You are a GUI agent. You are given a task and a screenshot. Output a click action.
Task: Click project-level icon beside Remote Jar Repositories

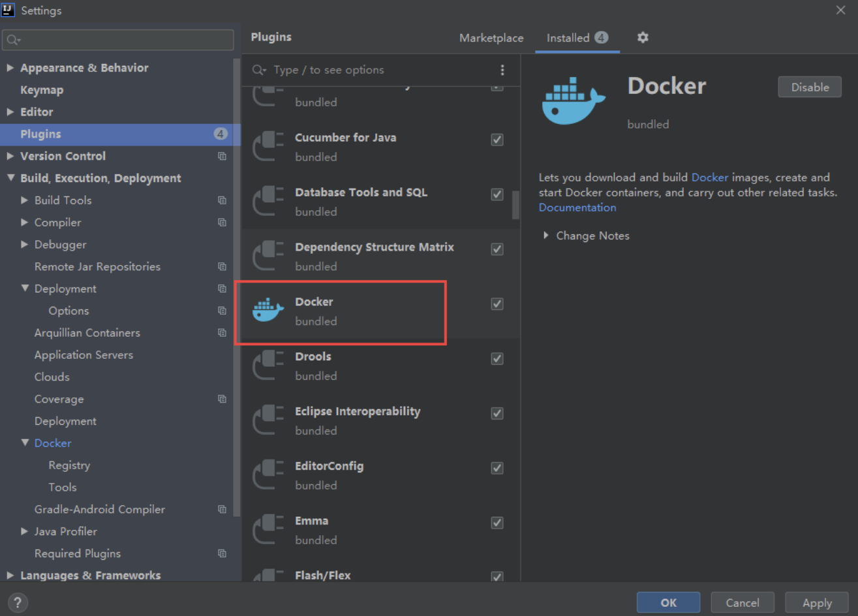(222, 266)
